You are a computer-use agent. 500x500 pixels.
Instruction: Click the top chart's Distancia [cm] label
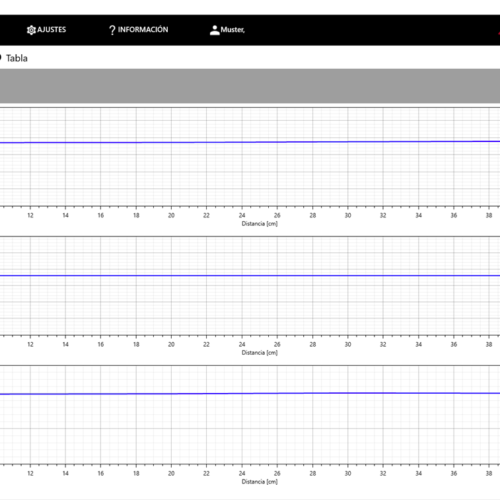[259, 224]
